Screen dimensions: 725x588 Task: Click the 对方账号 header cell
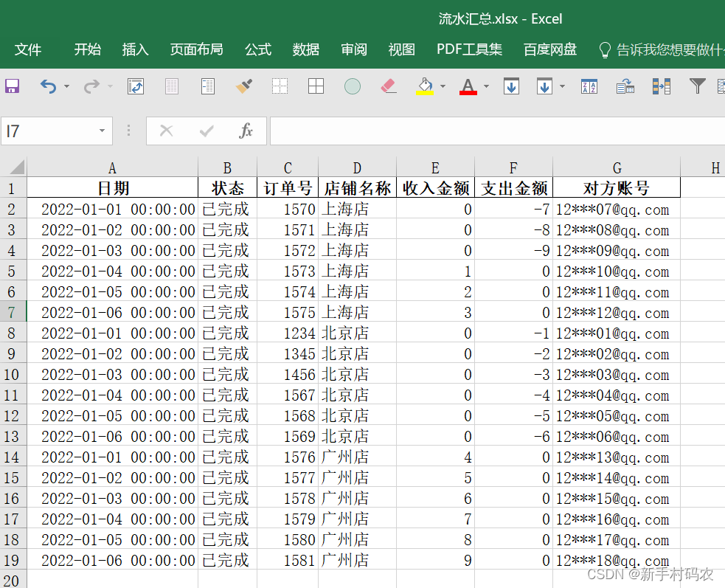tap(617, 188)
